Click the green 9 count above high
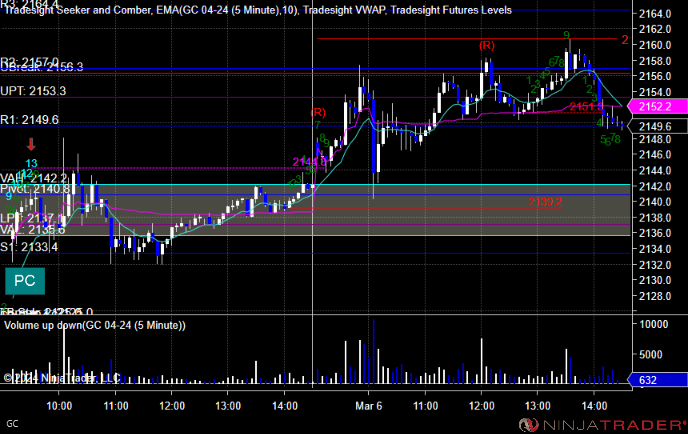The height and width of the screenshot is (434, 688). [x=566, y=35]
